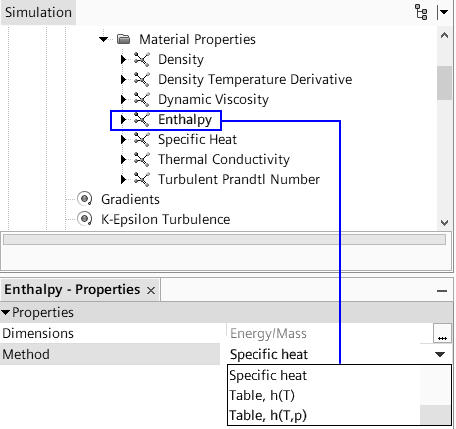Choose Table, h(T,p) from the method list
Image resolution: width=456 pixels, height=429 pixels.
point(323,415)
